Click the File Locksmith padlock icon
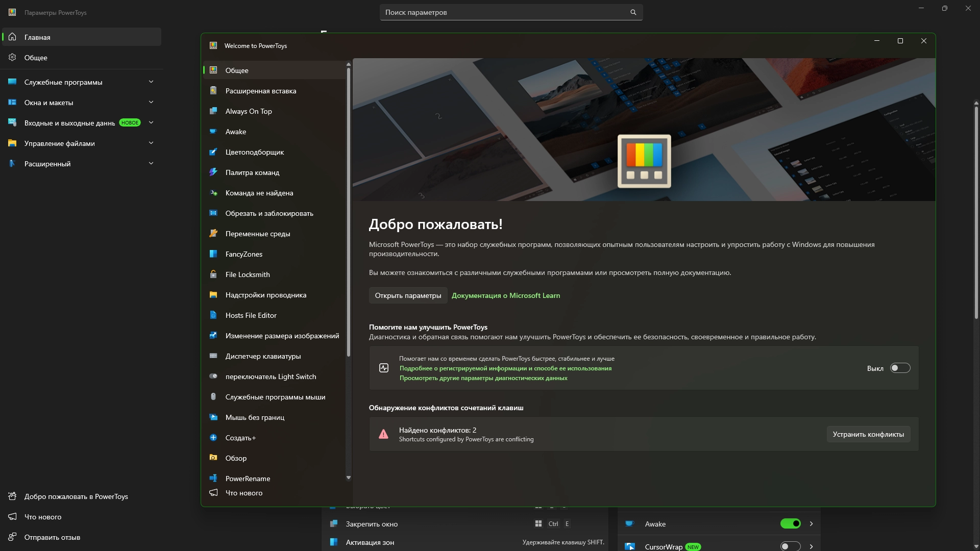The height and width of the screenshot is (551, 980). click(x=213, y=274)
